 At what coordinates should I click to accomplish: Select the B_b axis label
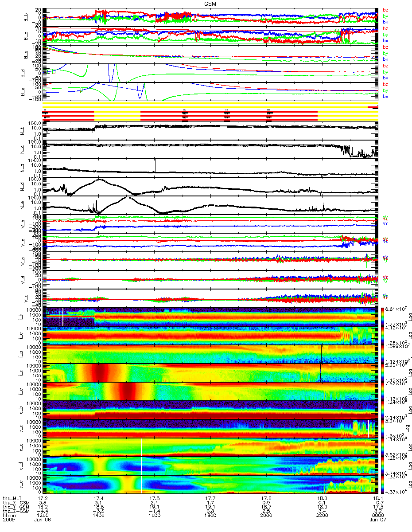(x=26, y=17)
